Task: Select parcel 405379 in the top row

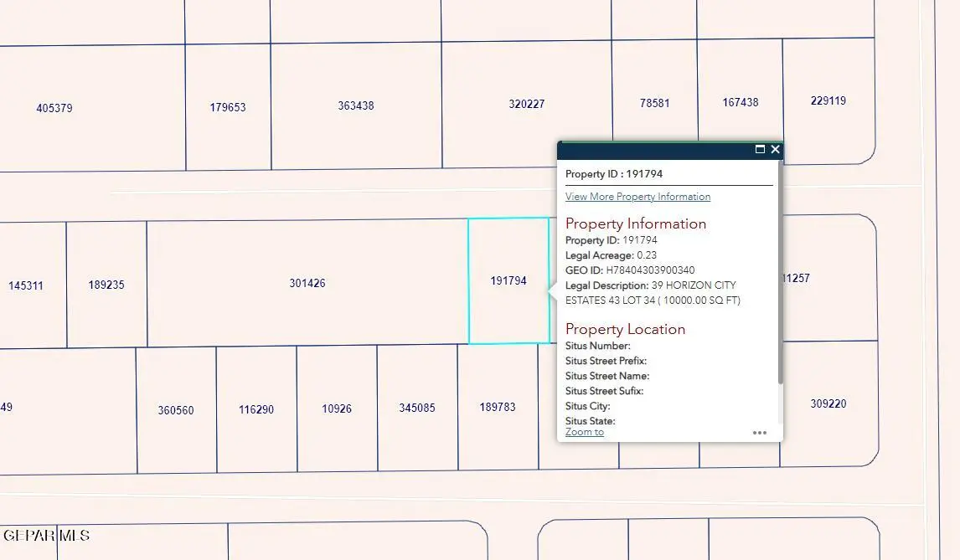Action: tap(54, 107)
